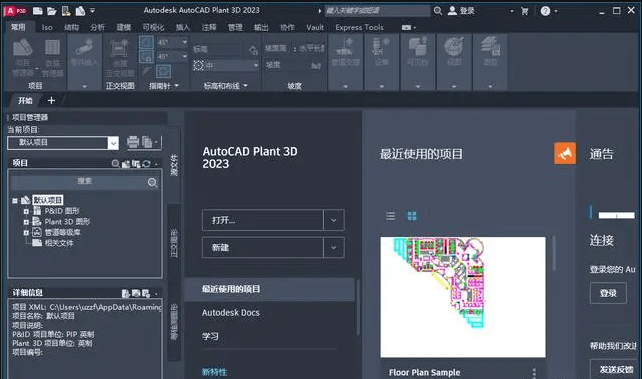
Task: Click the 登录 button under 连接
Action: point(608,293)
